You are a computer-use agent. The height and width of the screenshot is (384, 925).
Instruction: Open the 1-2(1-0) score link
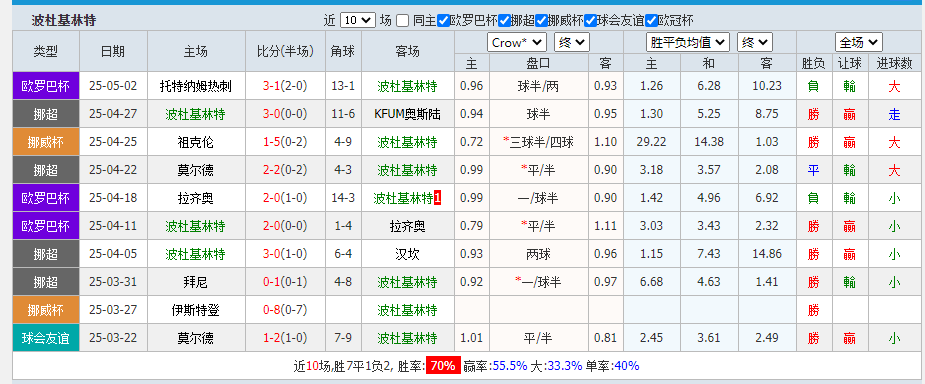pyautogui.click(x=286, y=338)
